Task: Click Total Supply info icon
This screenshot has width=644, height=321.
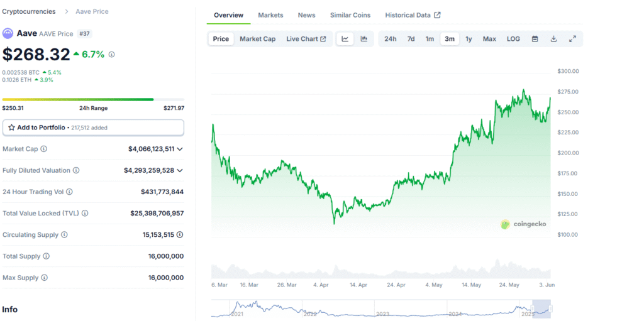Action: [x=46, y=256]
